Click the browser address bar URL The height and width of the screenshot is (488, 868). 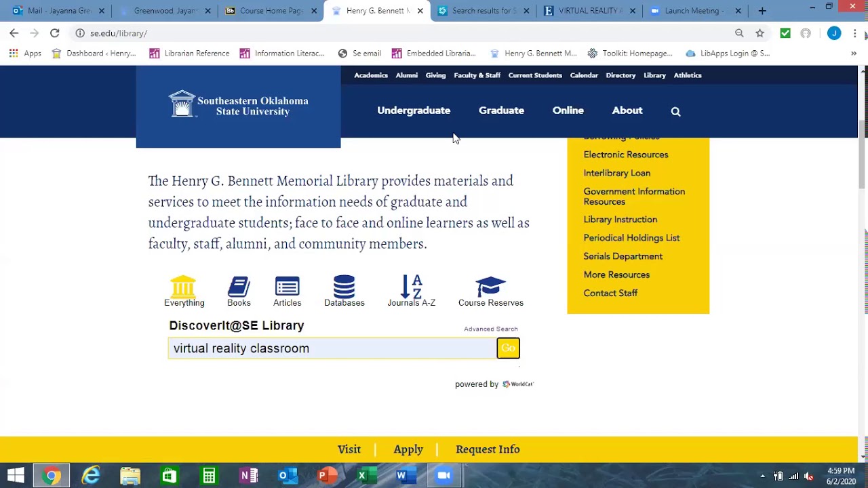click(x=119, y=33)
